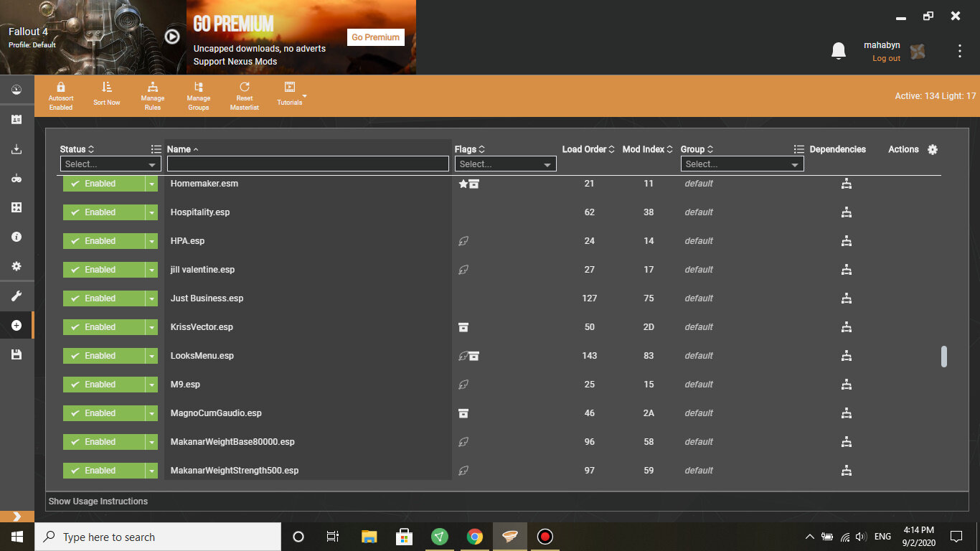Click the plugin list vertical scrollbar

point(943,356)
